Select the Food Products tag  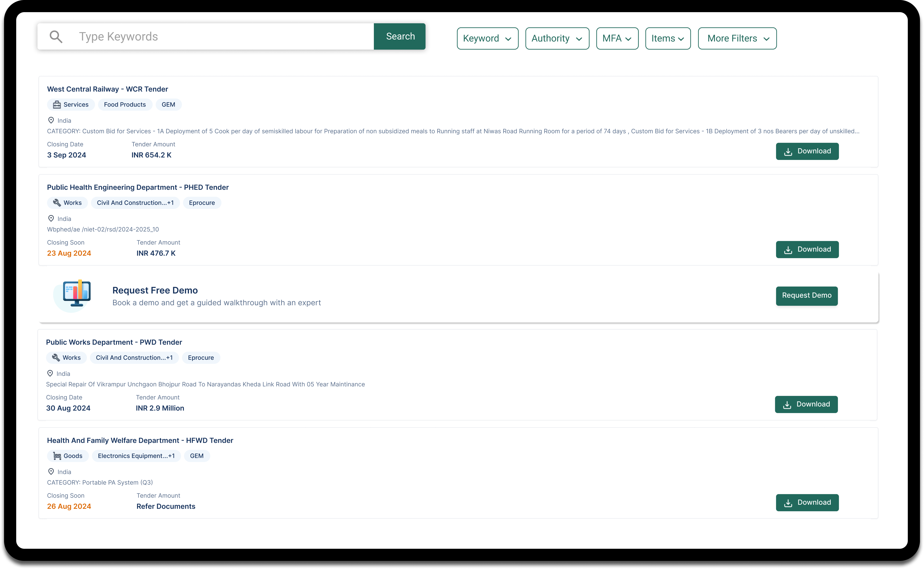click(x=125, y=105)
